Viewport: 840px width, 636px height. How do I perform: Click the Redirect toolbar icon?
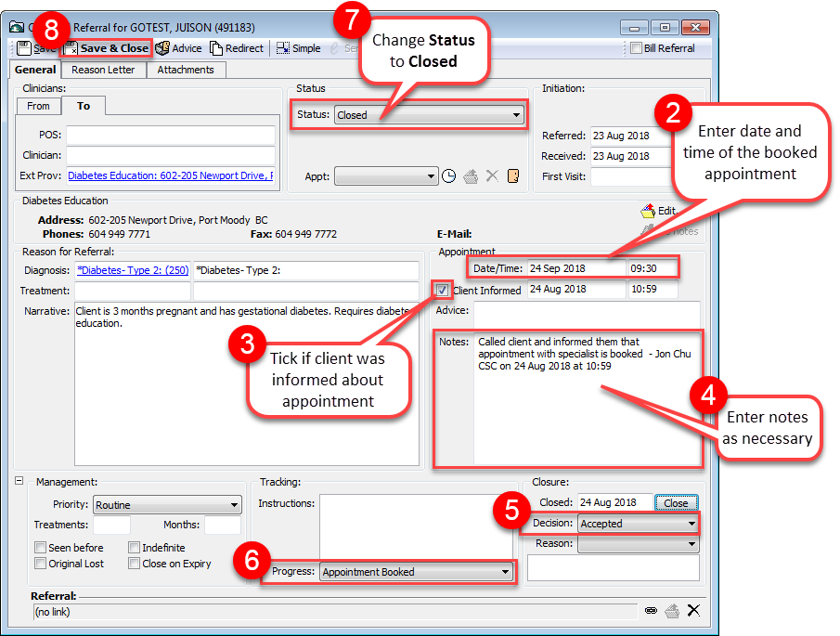(236, 48)
